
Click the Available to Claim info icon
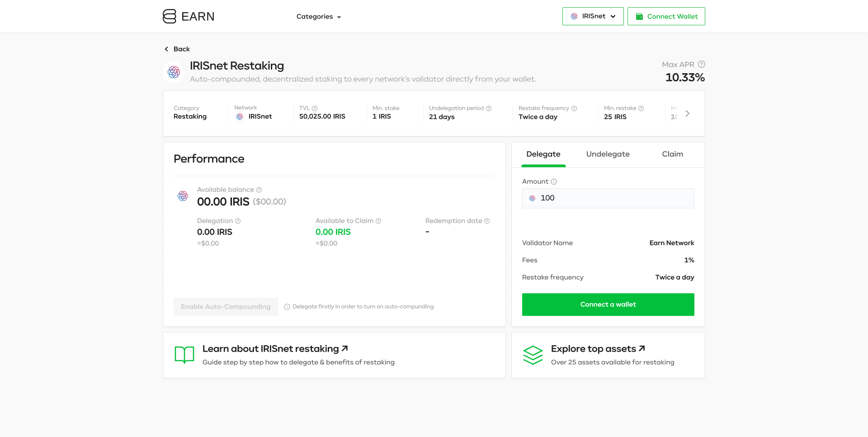pyautogui.click(x=378, y=221)
